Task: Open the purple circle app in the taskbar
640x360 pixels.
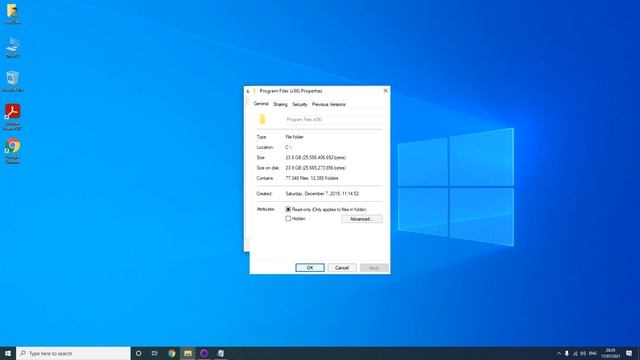Action: coord(204,353)
